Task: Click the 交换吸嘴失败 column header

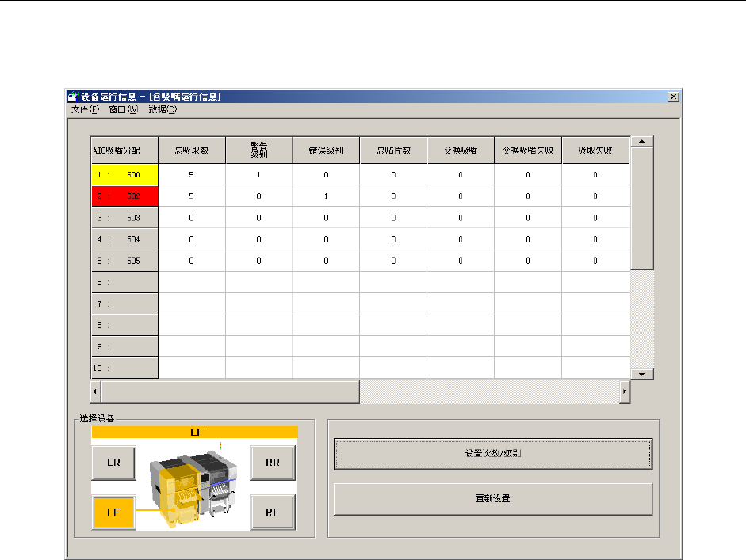Action: pos(528,150)
